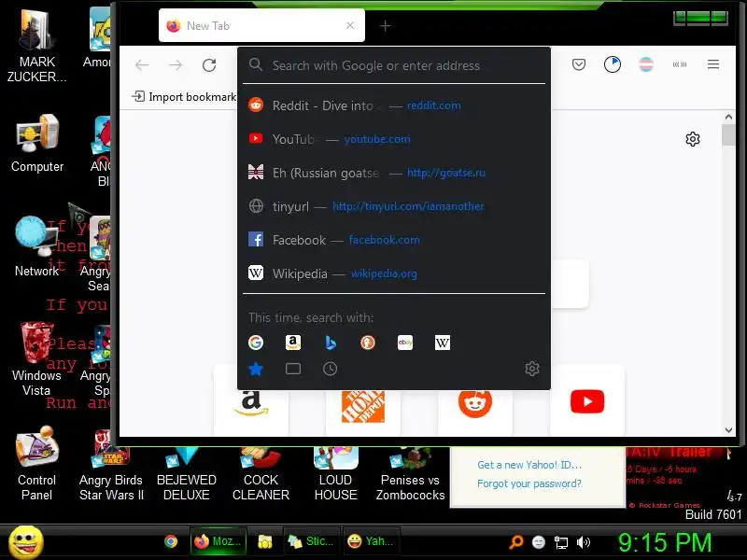Screen dimensions: 747x560
Task: Select the New Tab browser tab
Action: click(261, 25)
